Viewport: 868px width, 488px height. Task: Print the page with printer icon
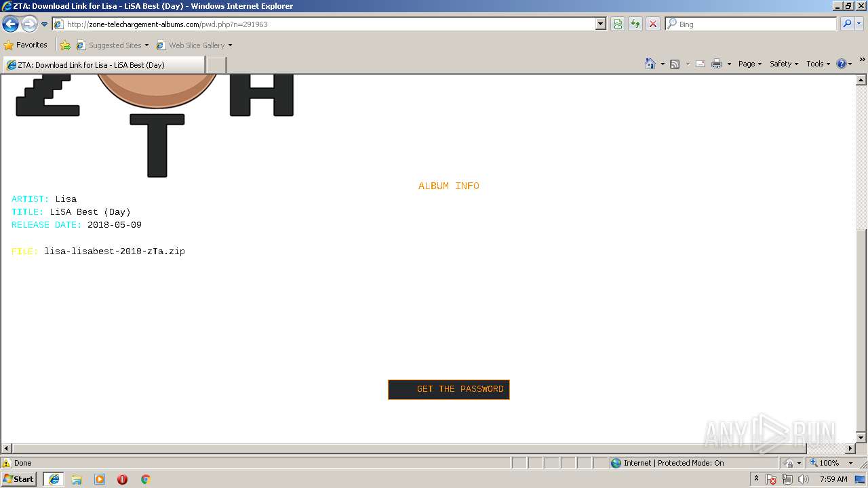(x=717, y=64)
